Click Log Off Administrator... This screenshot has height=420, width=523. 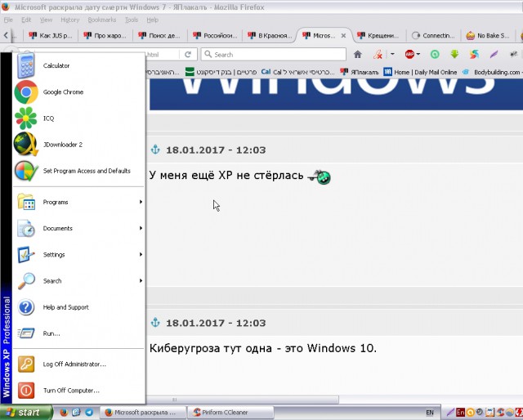[x=78, y=364]
